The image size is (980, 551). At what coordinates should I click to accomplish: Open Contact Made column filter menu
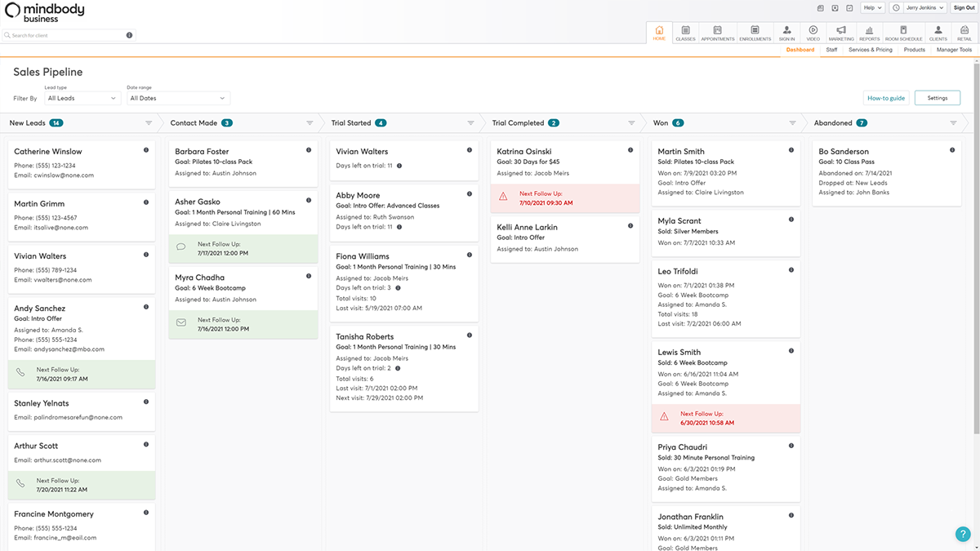(310, 123)
